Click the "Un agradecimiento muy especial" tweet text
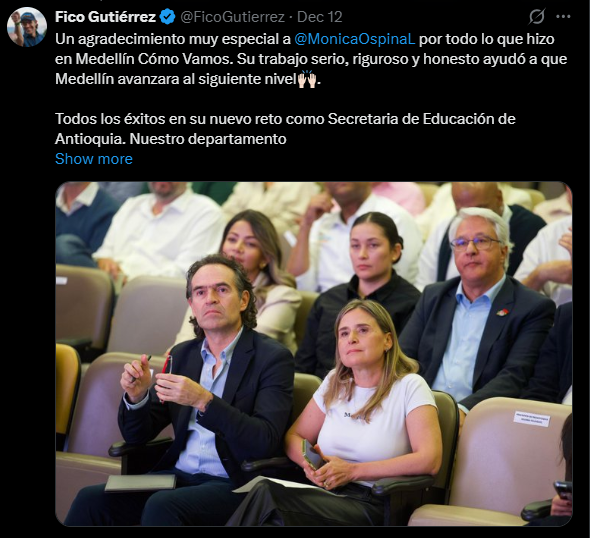 [x=173, y=39]
